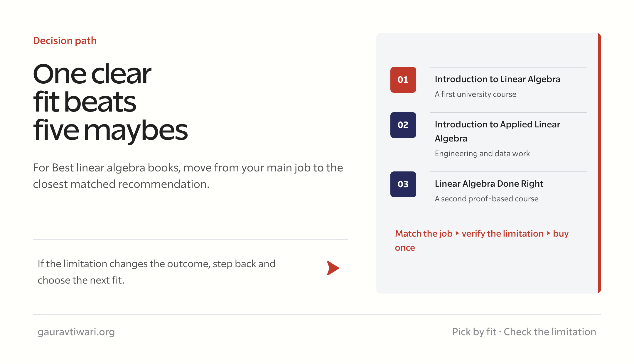Open 'Introduction to Applied Linear Algebra' entry

[498, 131]
